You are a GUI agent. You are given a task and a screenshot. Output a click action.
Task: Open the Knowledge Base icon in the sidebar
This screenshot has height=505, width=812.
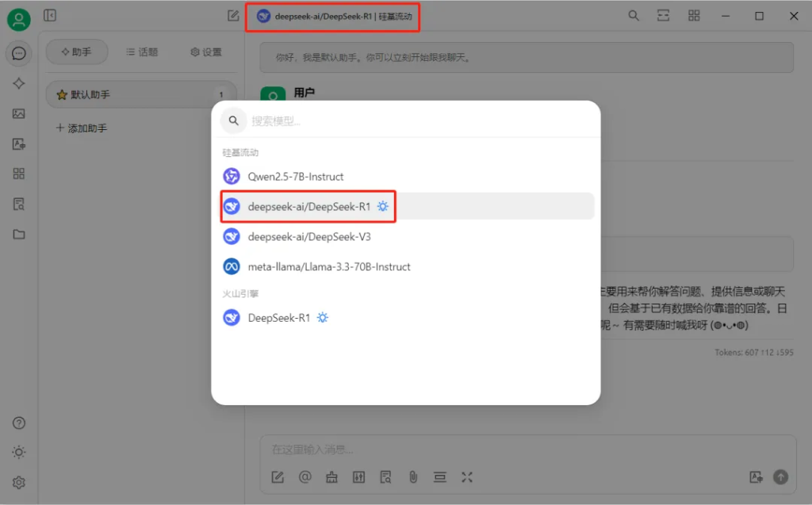click(19, 203)
